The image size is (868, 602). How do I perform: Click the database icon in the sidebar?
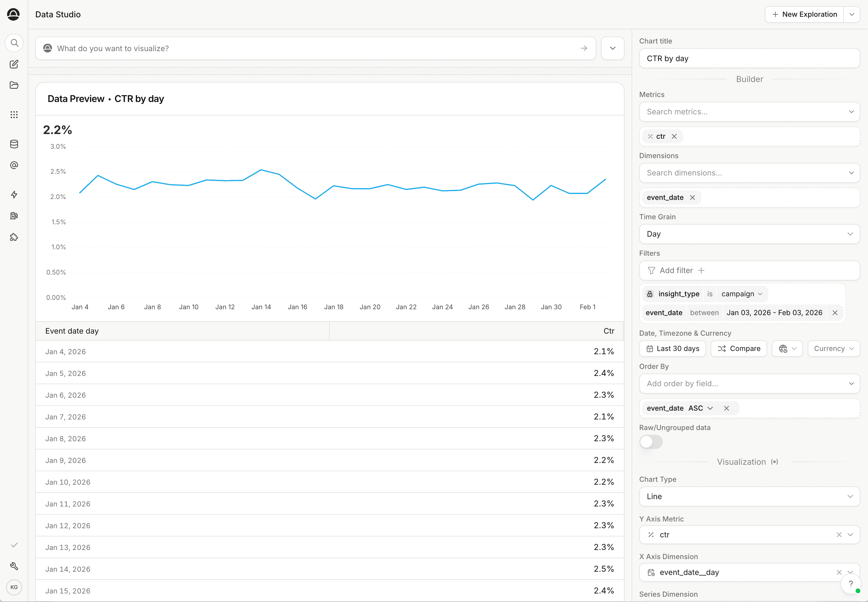[14, 144]
